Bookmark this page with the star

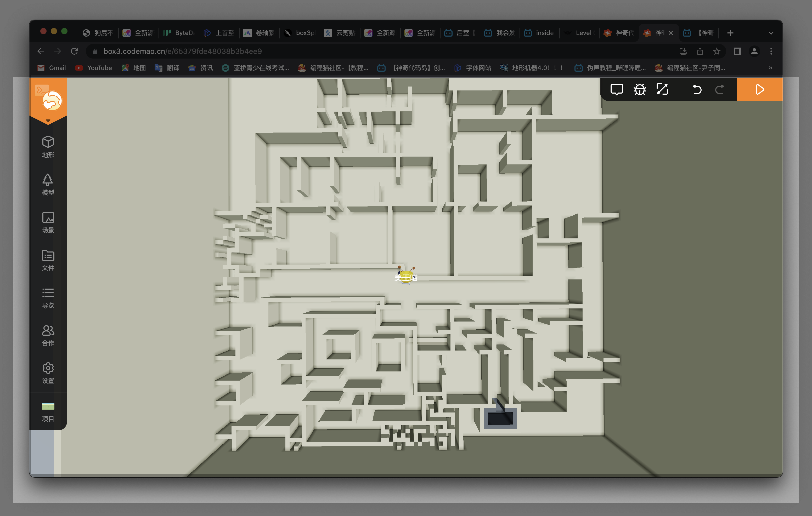tap(717, 51)
